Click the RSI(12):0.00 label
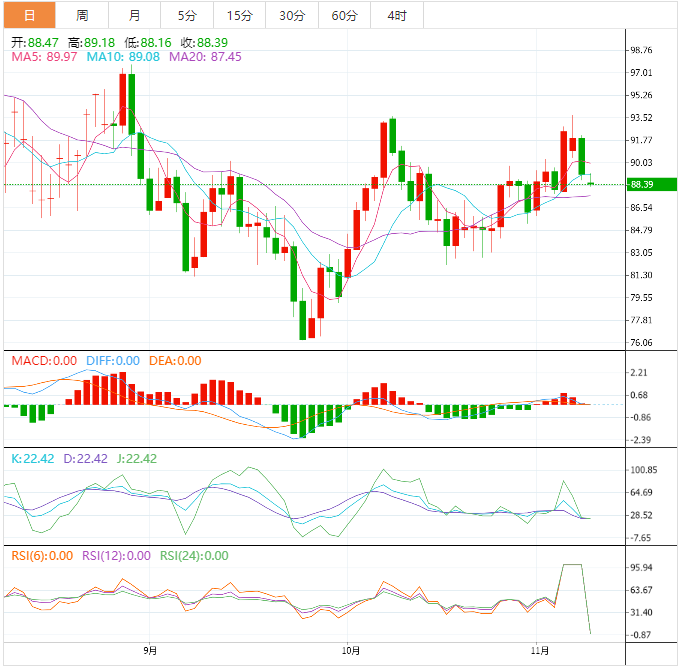 (x=116, y=556)
